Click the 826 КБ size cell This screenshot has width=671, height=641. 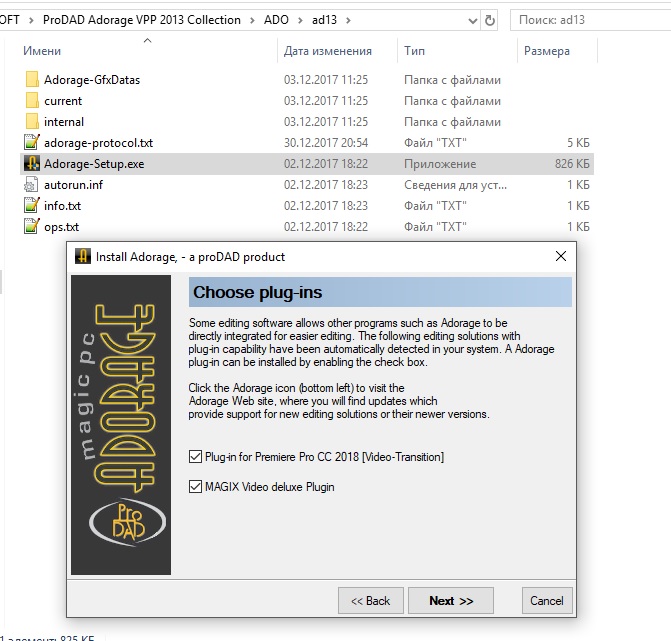[572, 163]
